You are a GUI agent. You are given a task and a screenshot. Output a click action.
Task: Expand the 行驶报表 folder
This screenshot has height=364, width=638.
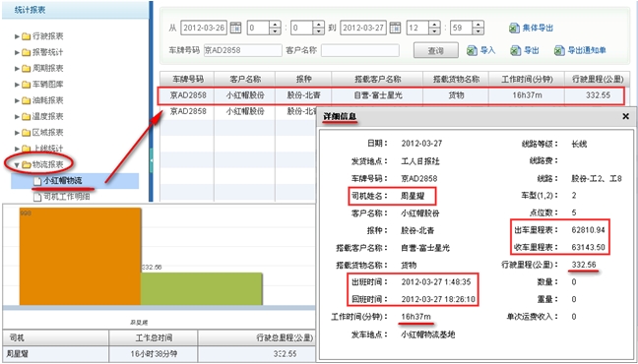[x=17, y=36]
